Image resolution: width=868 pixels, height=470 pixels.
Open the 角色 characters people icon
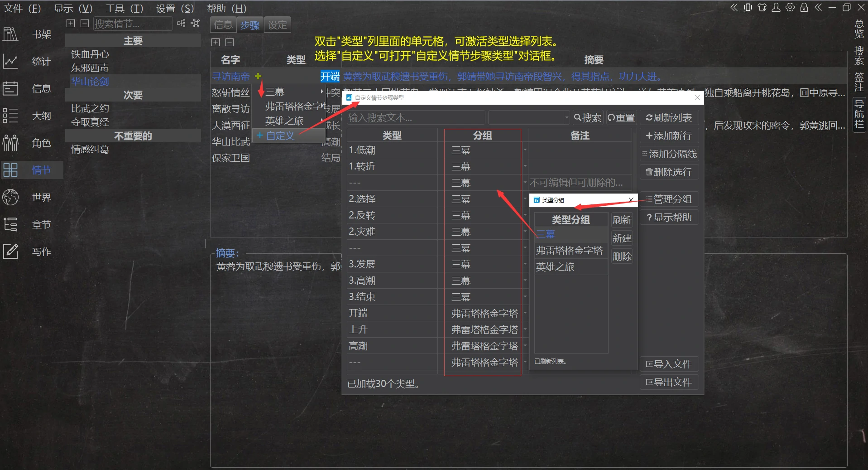pos(10,143)
